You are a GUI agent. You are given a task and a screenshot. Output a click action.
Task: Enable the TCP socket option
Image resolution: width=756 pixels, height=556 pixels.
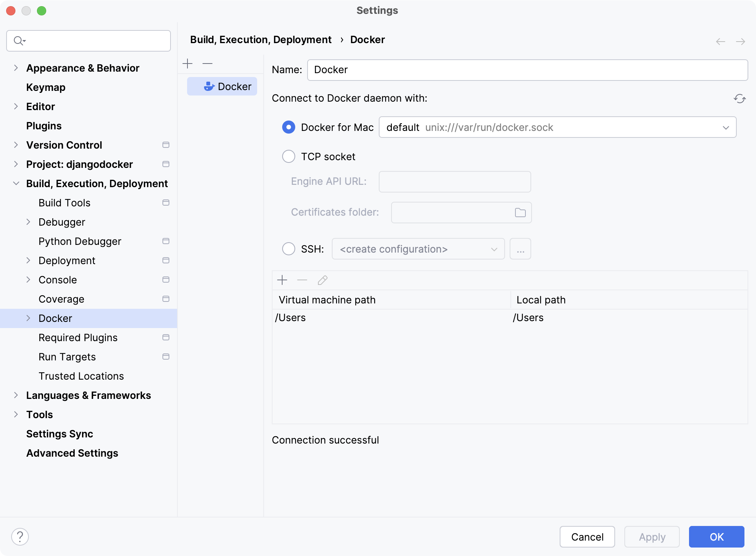[288, 156]
